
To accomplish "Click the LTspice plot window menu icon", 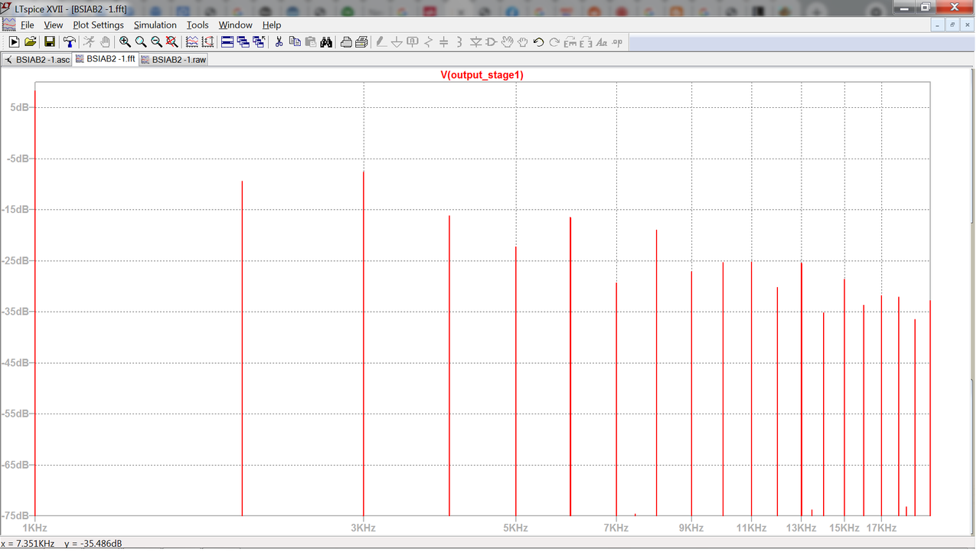I will (8, 25).
